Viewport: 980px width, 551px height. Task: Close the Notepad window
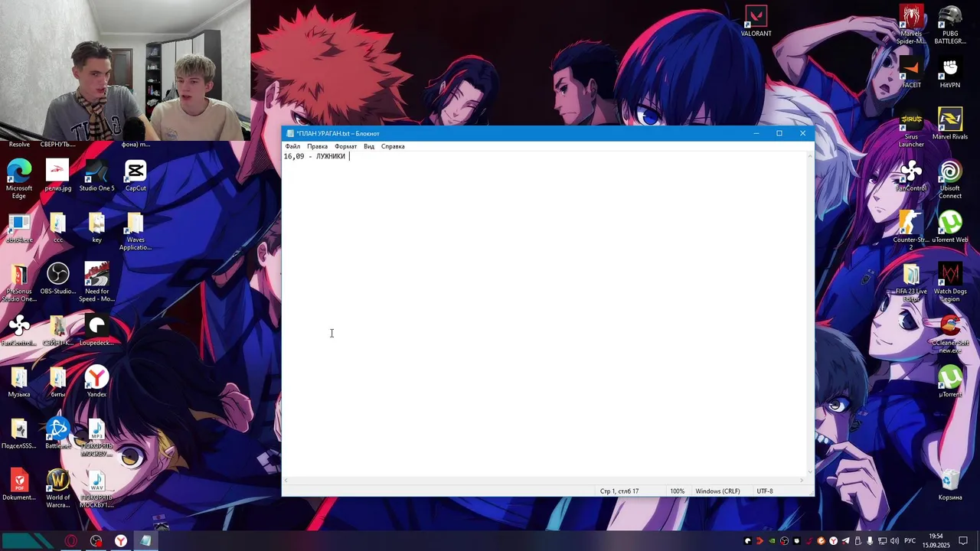point(802,133)
